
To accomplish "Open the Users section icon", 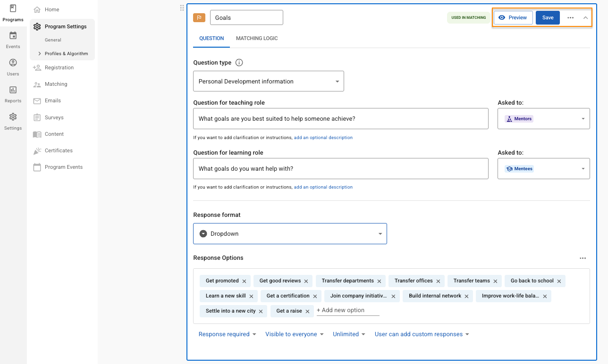I will pos(13,67).
